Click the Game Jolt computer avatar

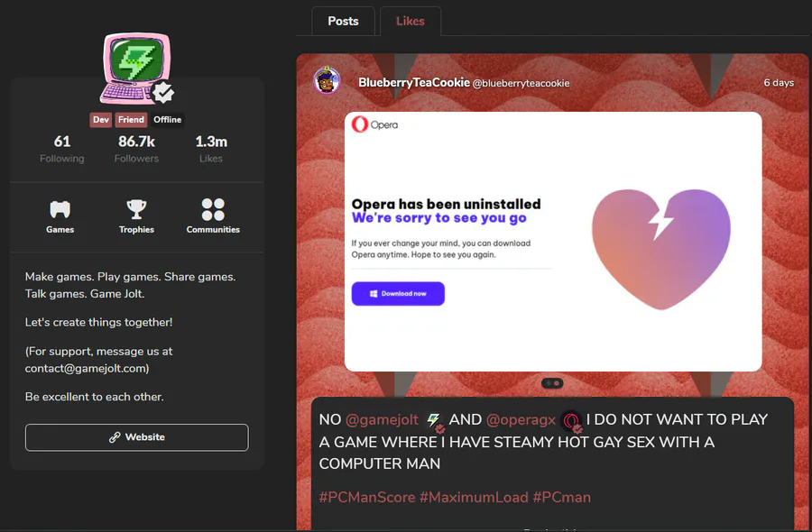click(137, 69)
